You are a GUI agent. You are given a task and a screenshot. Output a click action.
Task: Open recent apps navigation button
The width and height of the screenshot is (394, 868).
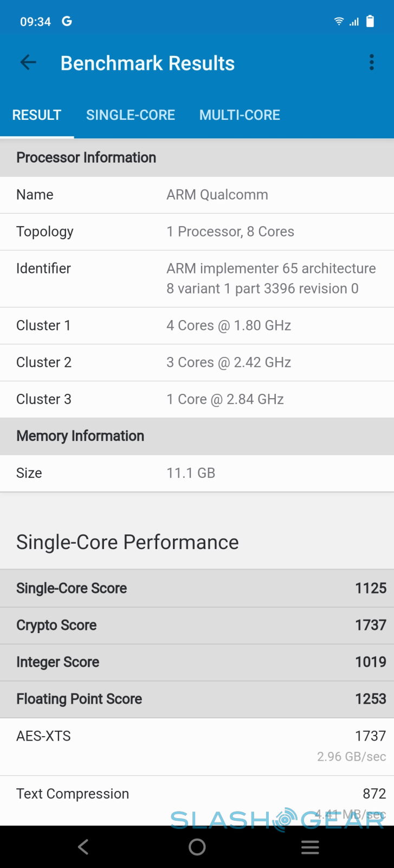tap(310, 847)
